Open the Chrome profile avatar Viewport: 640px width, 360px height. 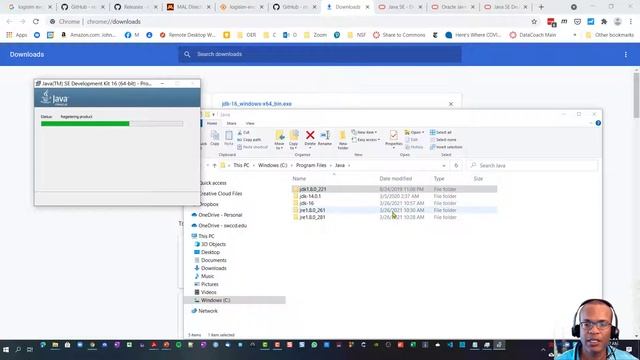pyautogui.click(x=617, y=22)
